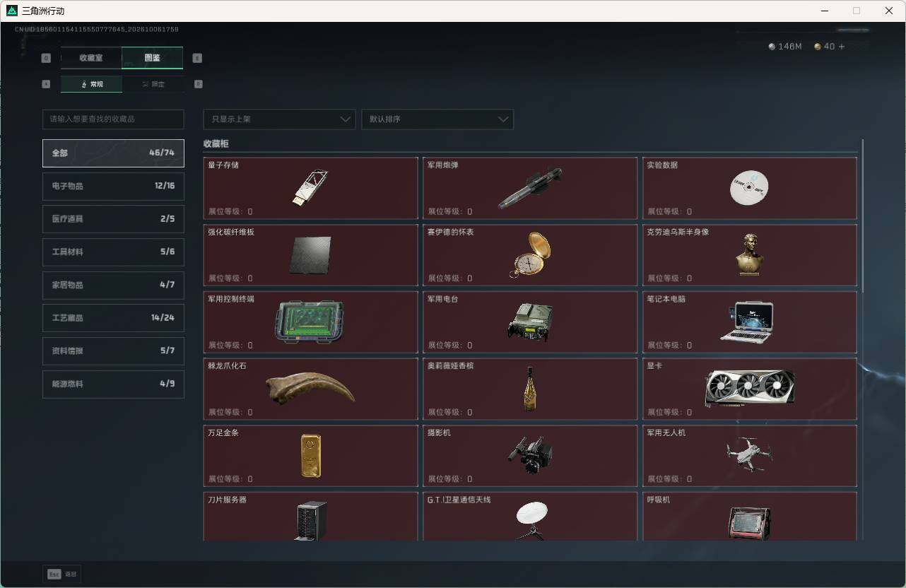The height and width of the screenshot is (588, 906).
Task: Select the 显卡 graphics card item
Action: [x=750, y=389]
